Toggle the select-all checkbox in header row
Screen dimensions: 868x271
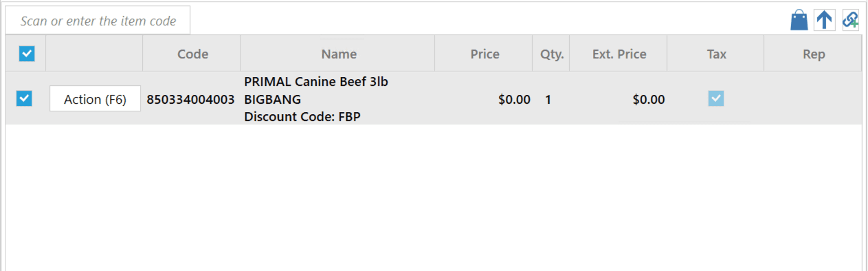click(26, 54)
